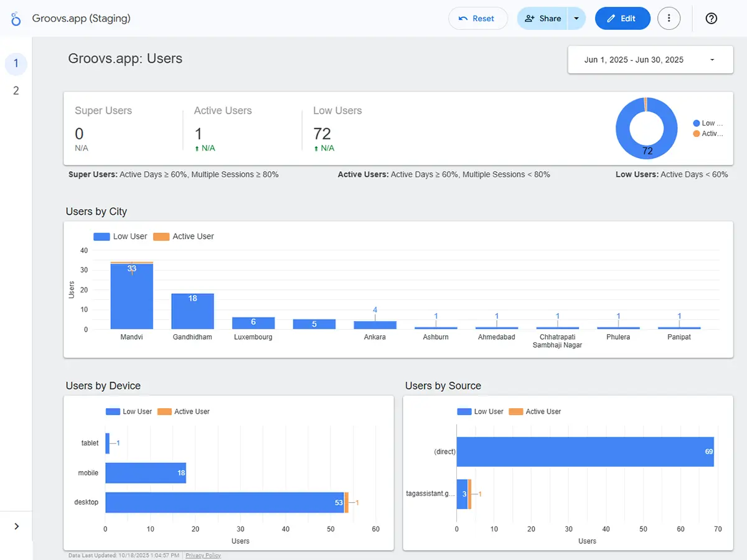Open the Privacy Policy link

click(x=203, y=555)
